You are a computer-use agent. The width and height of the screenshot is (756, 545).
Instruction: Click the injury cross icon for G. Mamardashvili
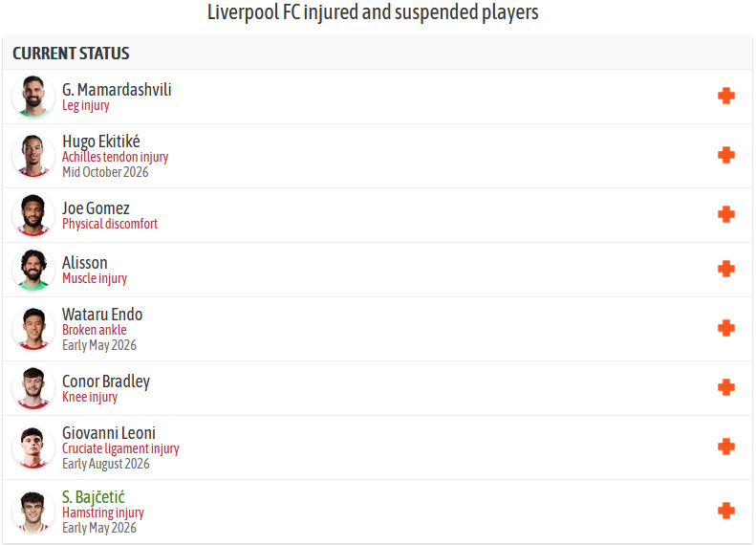pos(726,96)
